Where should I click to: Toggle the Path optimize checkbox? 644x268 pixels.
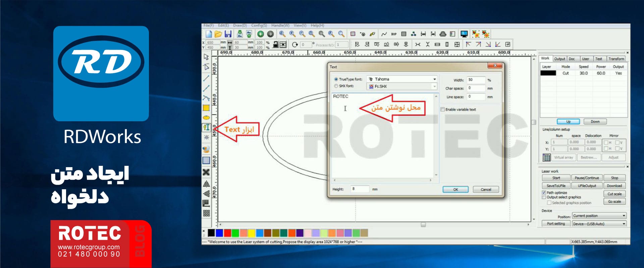tap(544, 193)
